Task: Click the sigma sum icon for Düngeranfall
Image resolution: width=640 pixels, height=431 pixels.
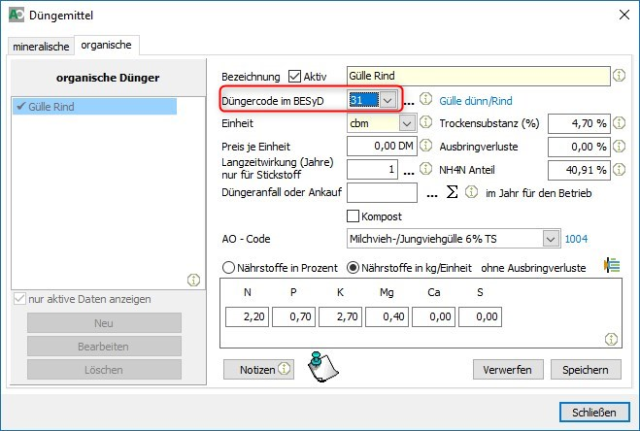Action: (x=451, y=191)
